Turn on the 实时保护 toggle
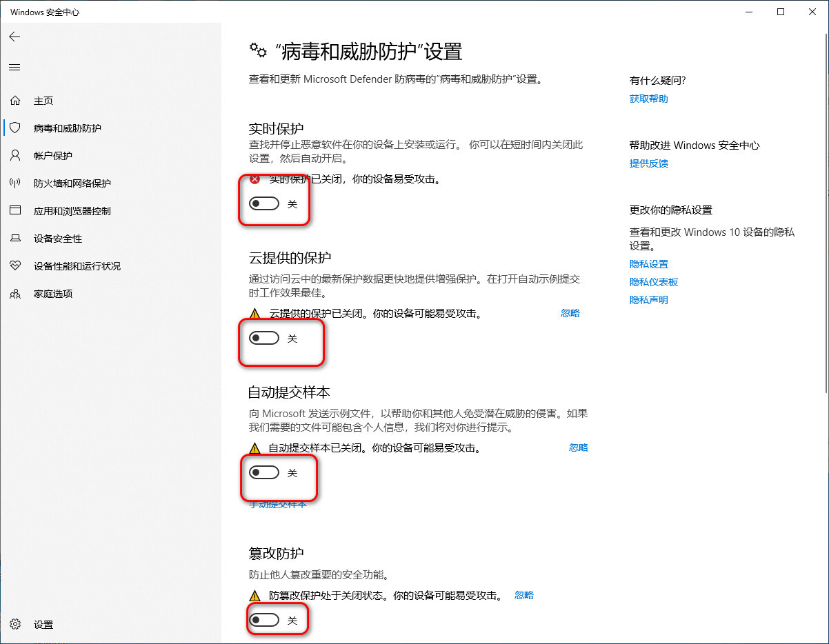829x644 pixels. click(264, 203)
